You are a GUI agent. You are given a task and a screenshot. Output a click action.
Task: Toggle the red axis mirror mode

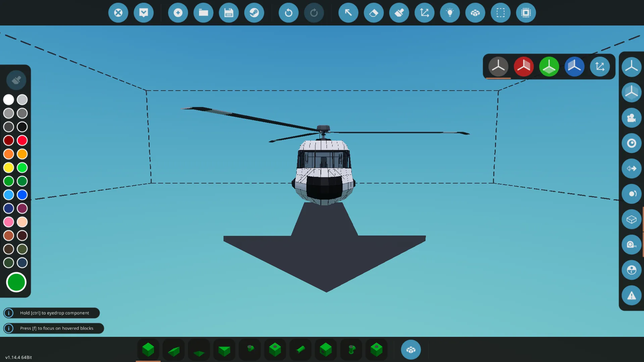(x=524, y=66)
